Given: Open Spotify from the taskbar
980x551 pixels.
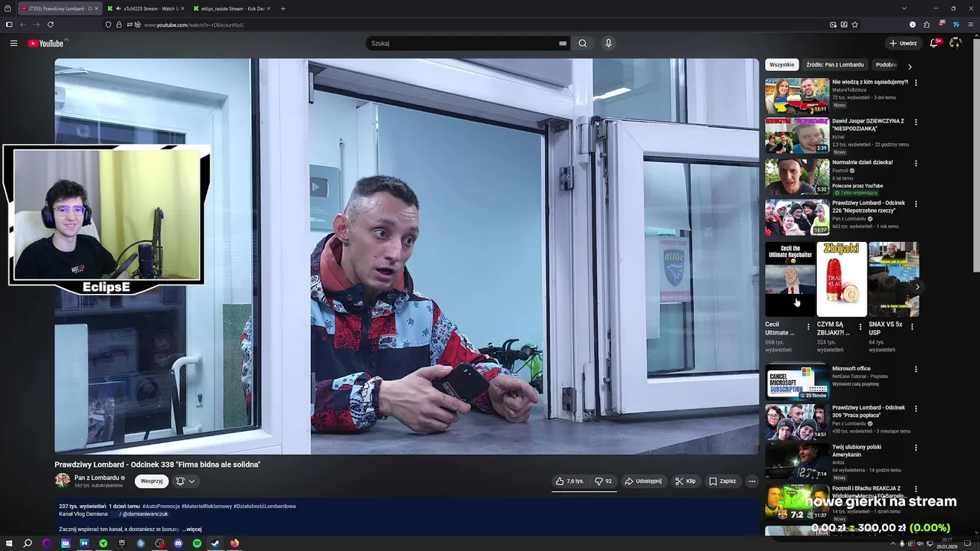Looking at the screenshot, I should tap(197, 543).
